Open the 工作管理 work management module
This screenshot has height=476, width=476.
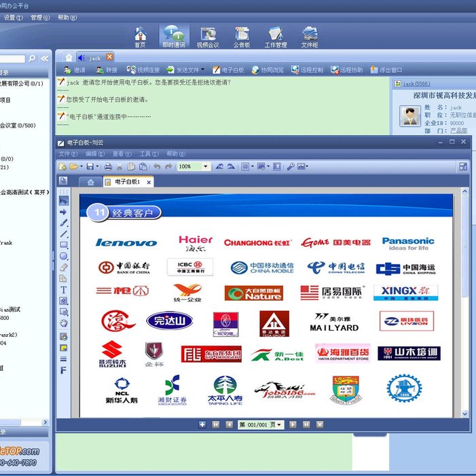click(276, 37)
